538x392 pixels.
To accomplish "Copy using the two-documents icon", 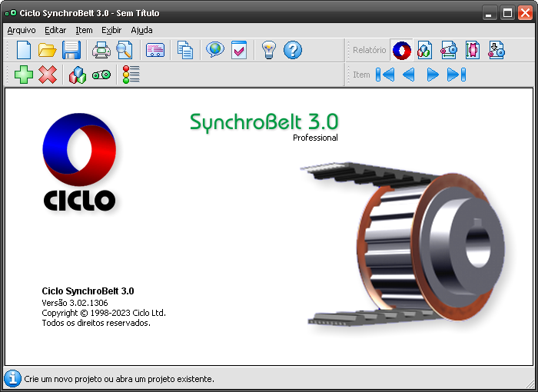I will 185,50.
